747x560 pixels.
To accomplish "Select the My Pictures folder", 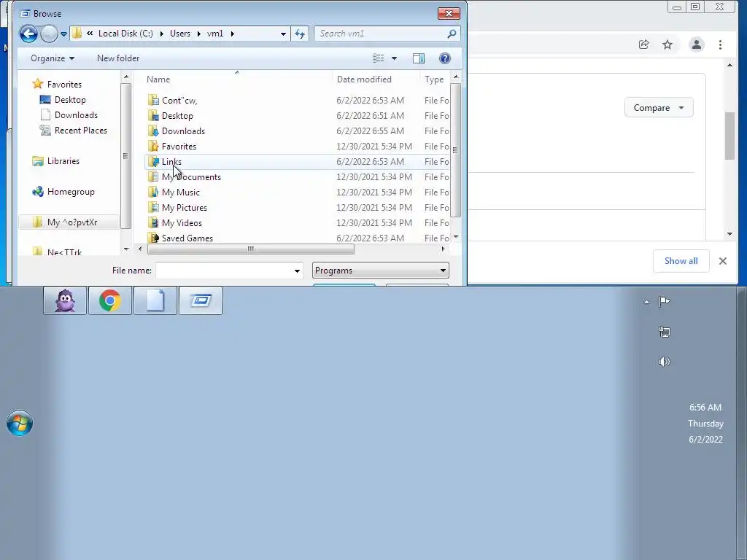I will click(x=185, y=208).
